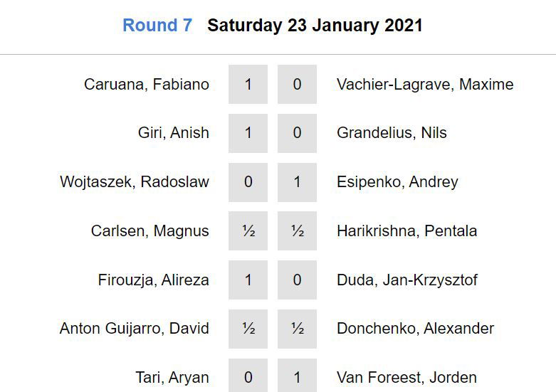The image size is (556, 392).
Task: Click Firouzja, Alireza player name
Action: [154, 280]
